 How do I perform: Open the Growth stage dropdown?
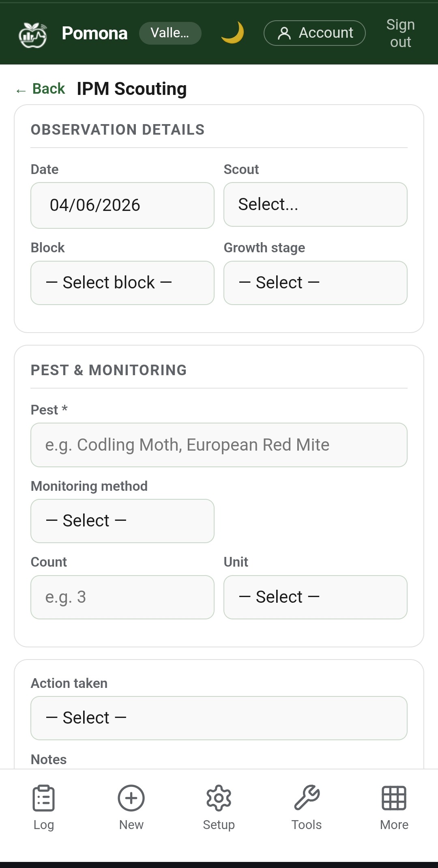coord(315,283)
